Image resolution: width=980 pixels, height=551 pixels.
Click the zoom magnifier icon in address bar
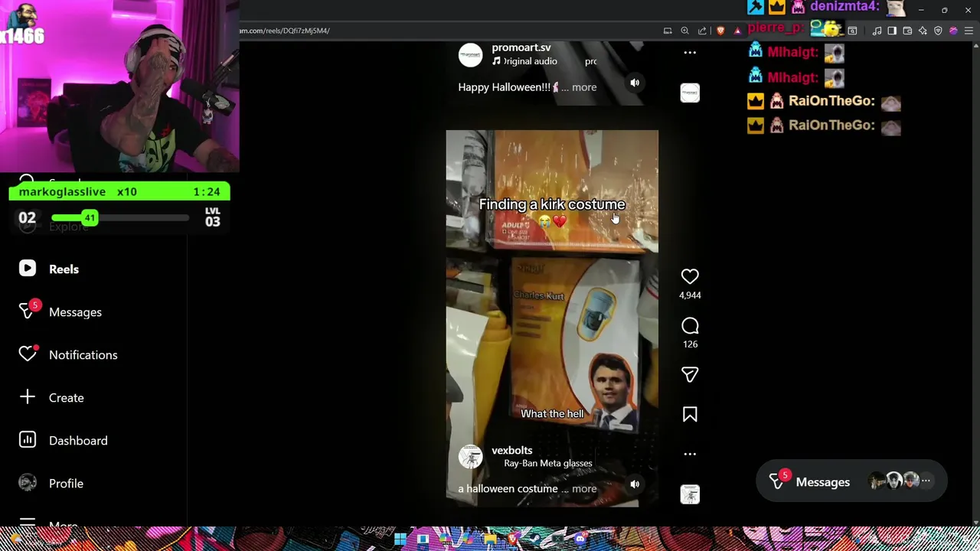coord(685,31)
